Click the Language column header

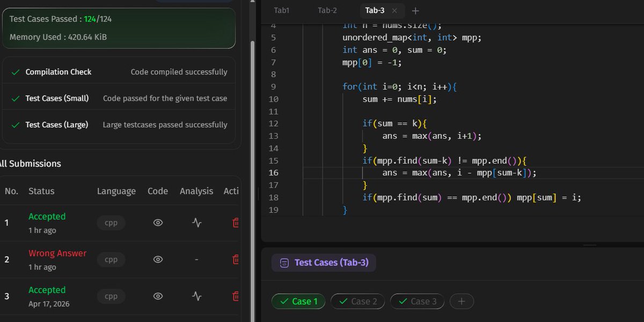(x=116, y=191)
